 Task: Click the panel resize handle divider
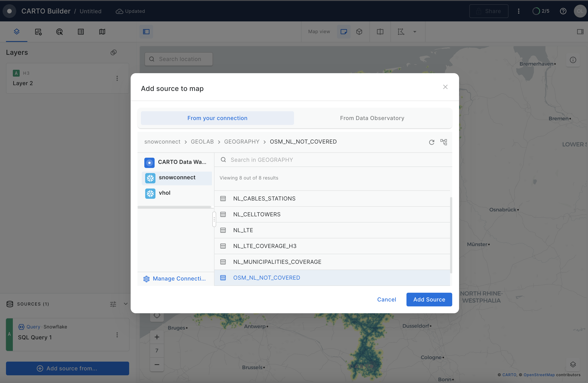[214, 219]
